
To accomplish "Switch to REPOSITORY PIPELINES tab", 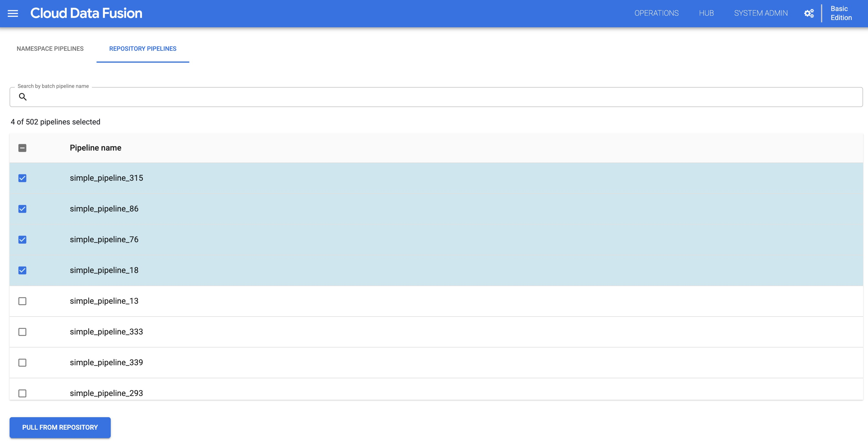I will tap(142, 48).
